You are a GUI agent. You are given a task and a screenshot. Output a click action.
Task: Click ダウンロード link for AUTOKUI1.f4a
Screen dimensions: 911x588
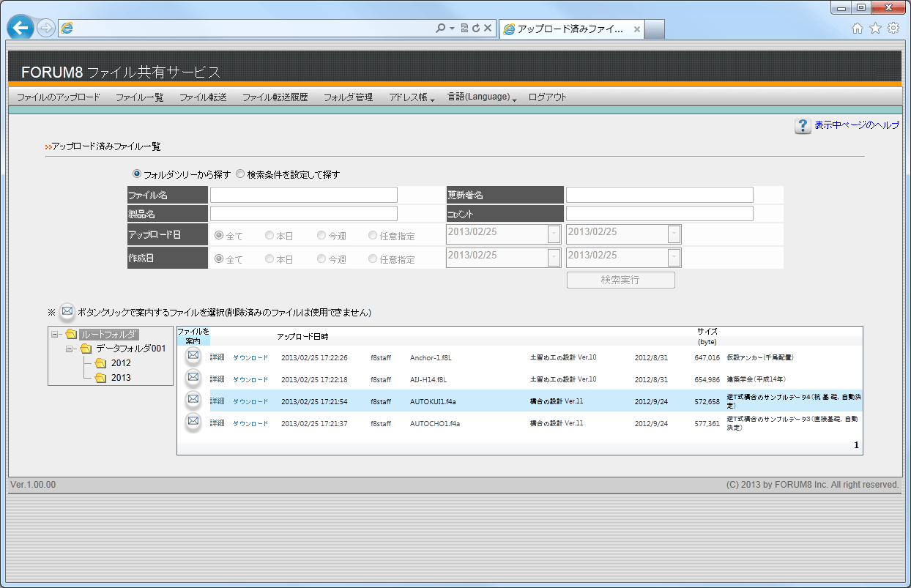250,402
